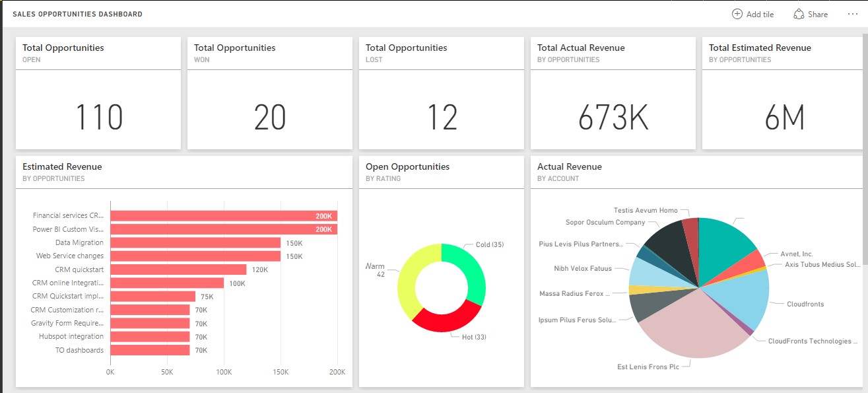Open the Total Opportunities Open tile showing 110

point(98,118)
